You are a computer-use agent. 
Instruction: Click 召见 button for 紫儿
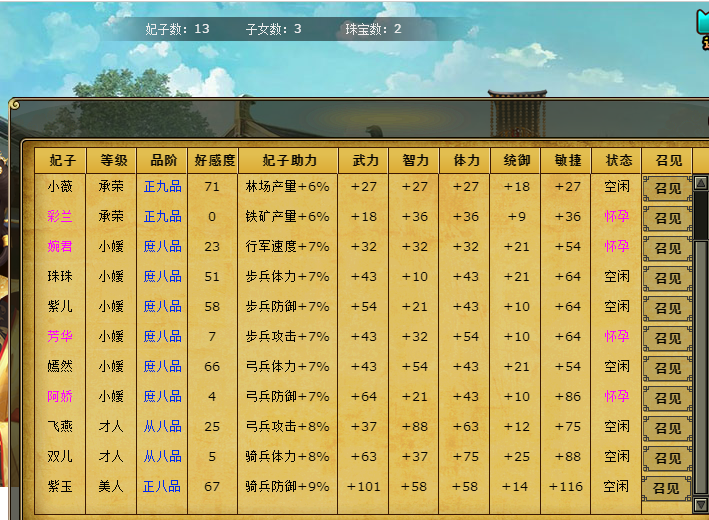coord(667,308)
